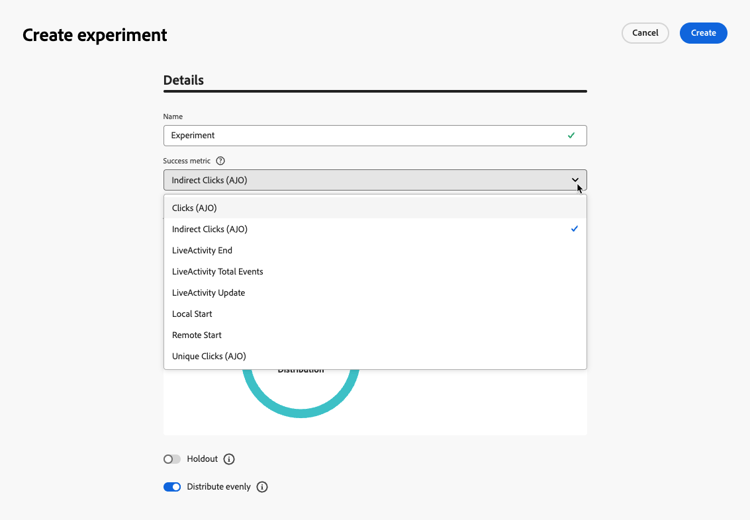Select Remote Start option
The image size is (750, 520).
[197, 335]
